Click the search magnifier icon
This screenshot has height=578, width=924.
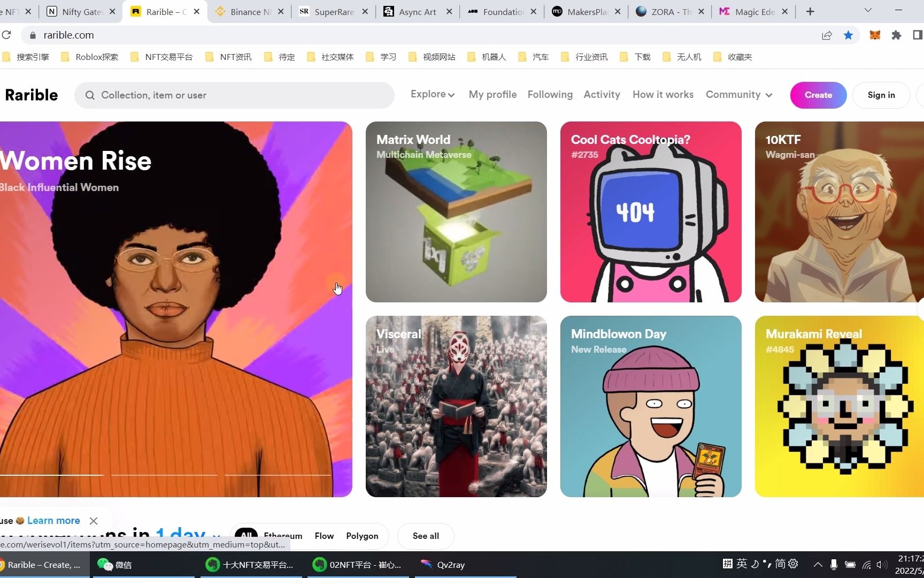90,95
